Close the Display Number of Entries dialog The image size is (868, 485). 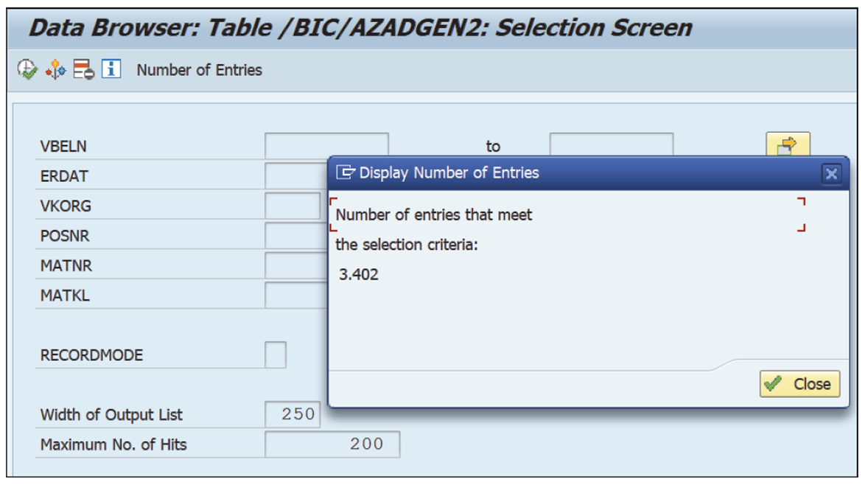(799, 383)
